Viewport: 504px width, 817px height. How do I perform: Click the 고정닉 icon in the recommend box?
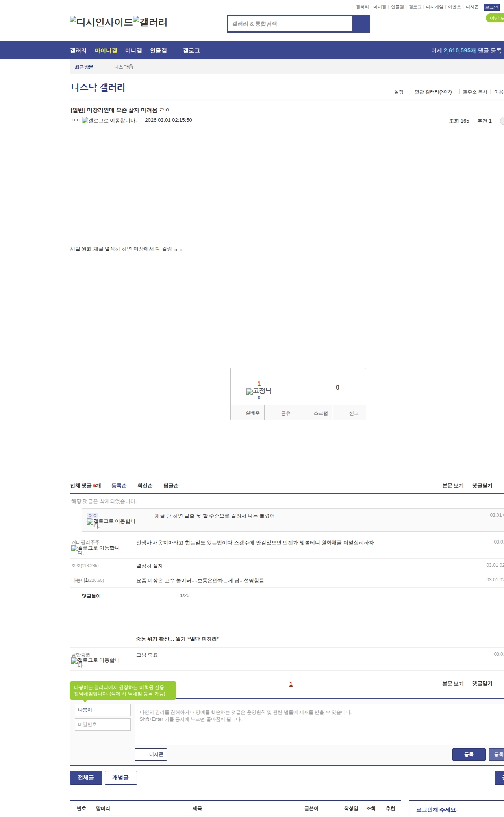click(259, 391)
